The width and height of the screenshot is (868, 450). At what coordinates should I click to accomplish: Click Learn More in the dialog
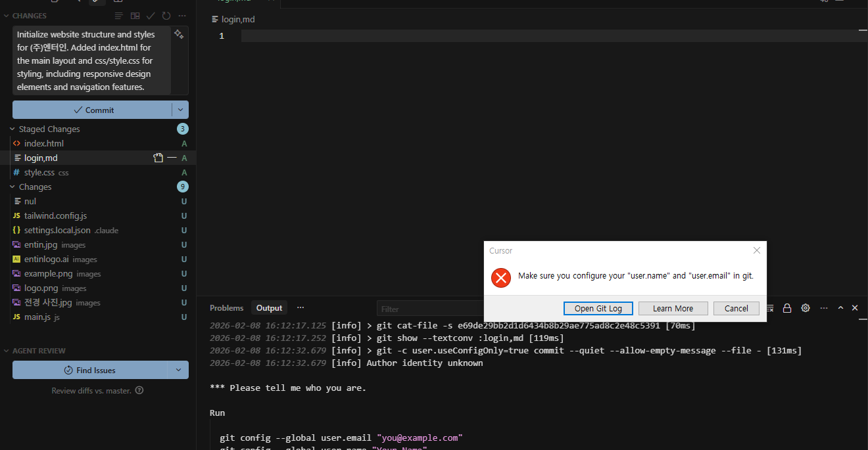(673, 308)
